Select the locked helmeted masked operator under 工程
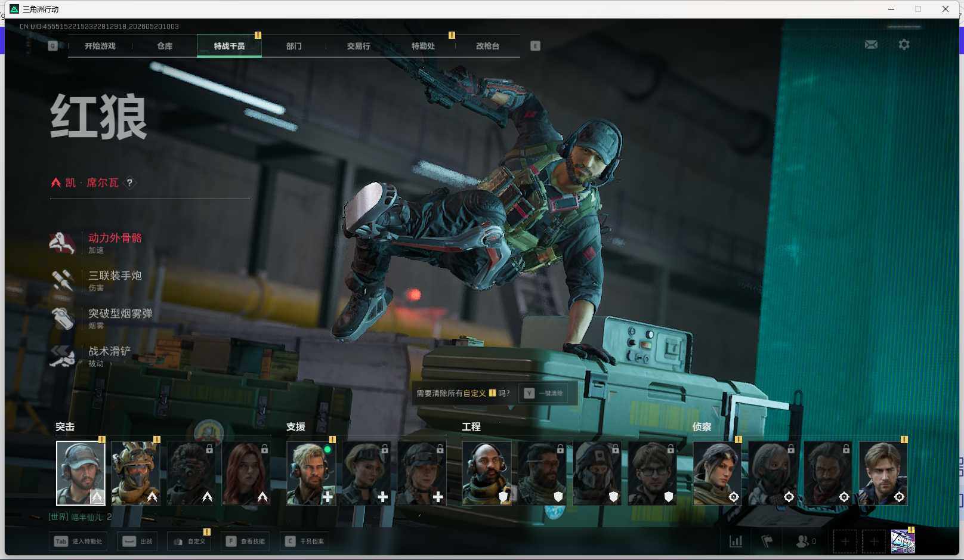The height and width of the screenshot is (560, 964). [597, 473]
